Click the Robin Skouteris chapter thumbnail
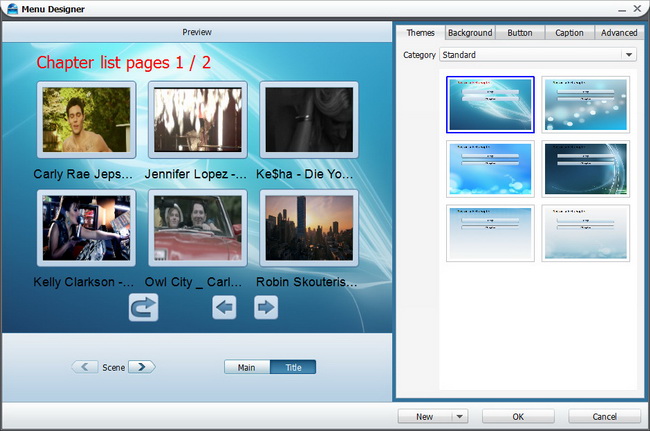The width and height of the screenshot is (650, 431). pyautogui.click(x=309, y=228)
